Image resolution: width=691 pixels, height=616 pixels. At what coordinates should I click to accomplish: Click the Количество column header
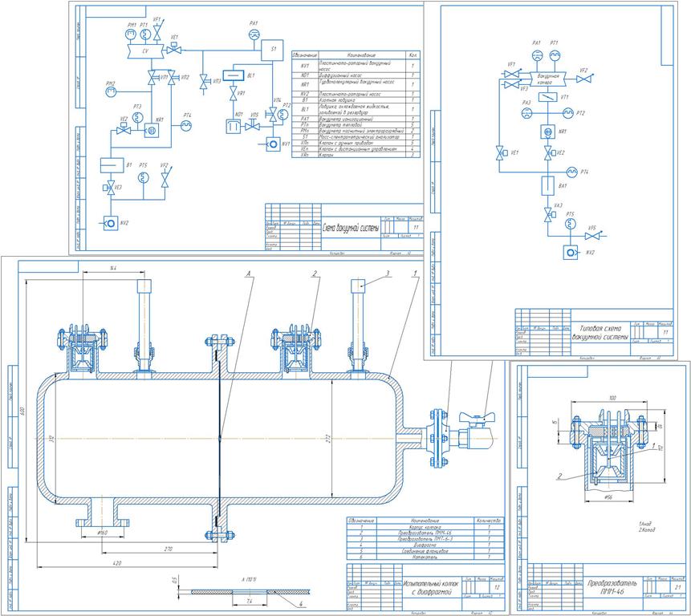point(489,521)
